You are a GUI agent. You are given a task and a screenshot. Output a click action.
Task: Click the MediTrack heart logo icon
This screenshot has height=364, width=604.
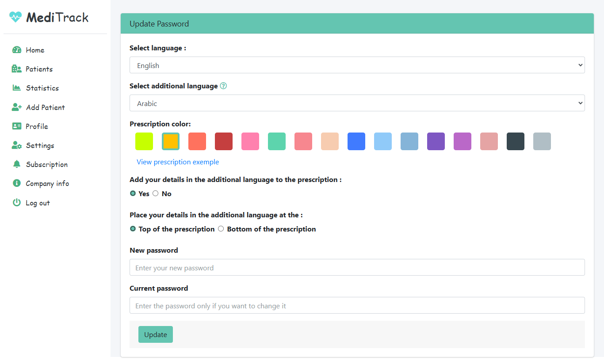click(x=15, y=17)
